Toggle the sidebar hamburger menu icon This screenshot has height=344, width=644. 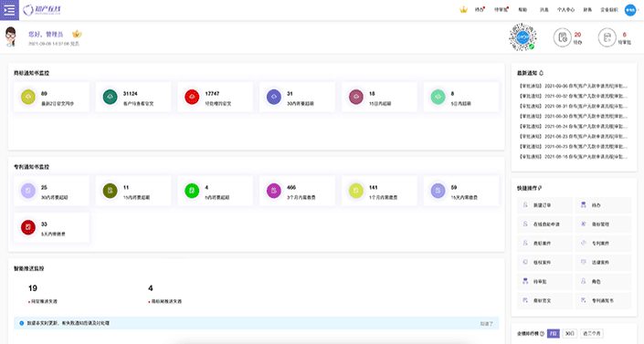[9, 10]
